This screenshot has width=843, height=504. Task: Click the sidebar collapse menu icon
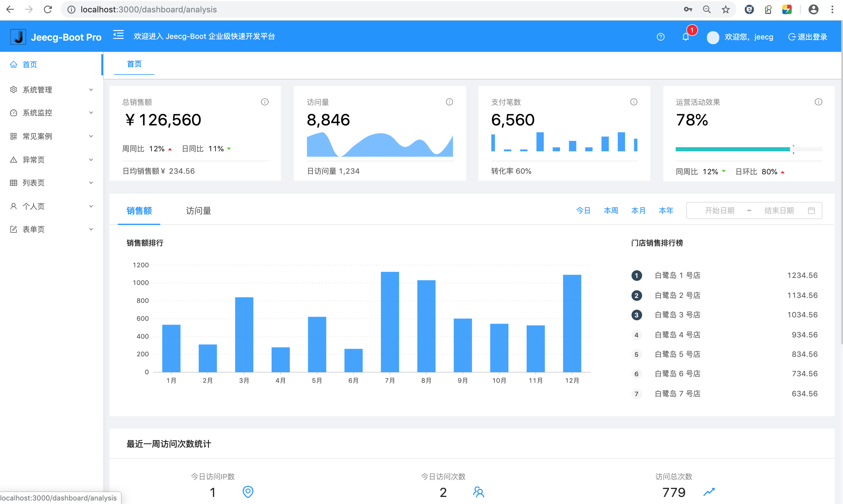pos(118,35)
